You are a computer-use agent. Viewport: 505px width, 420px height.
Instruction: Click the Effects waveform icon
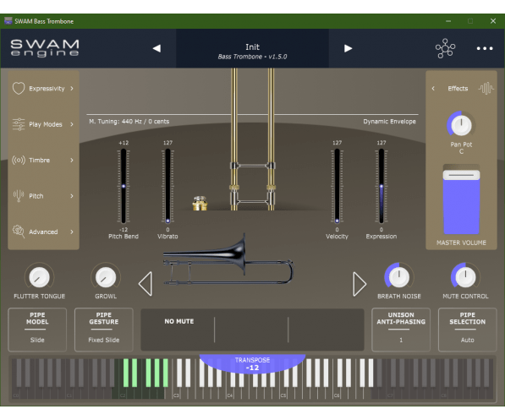[x=486, y=88]
